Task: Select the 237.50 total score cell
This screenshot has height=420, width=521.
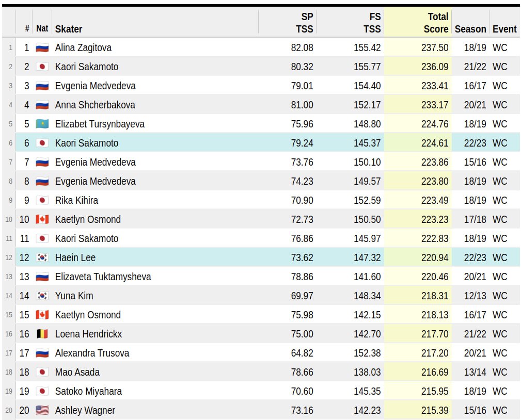Action: [x=435, y=47]
